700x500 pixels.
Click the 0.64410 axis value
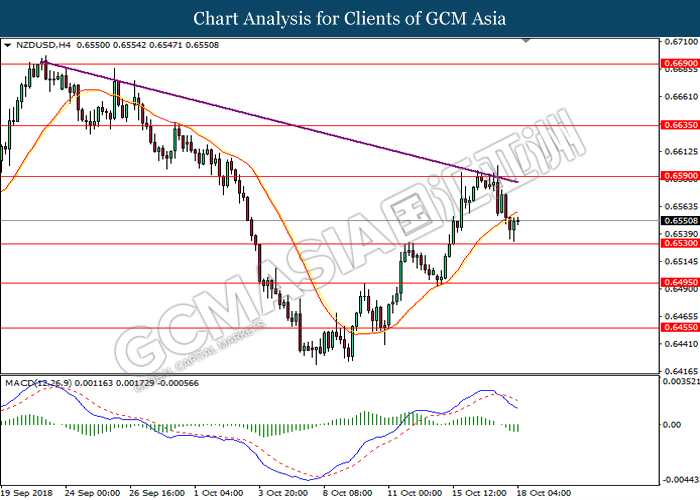pyautogui.click(x=681, y=344)
